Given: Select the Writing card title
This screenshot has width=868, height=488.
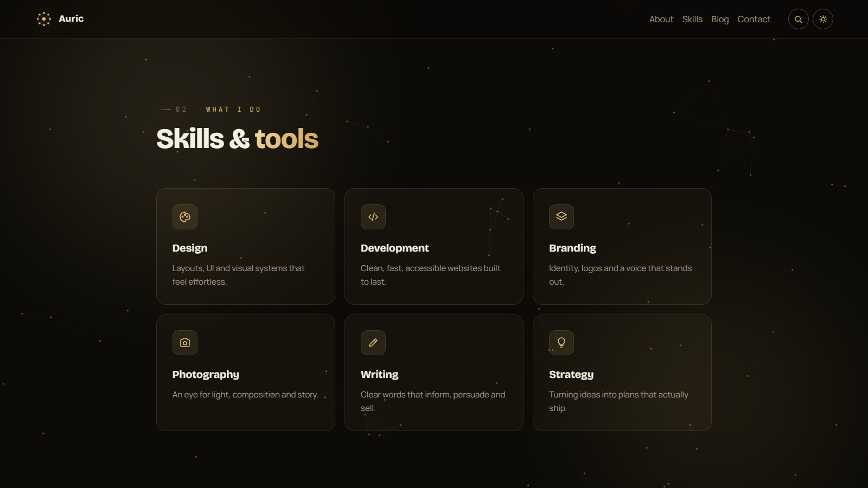Looking at the screenshot, I should click(379, 374).
